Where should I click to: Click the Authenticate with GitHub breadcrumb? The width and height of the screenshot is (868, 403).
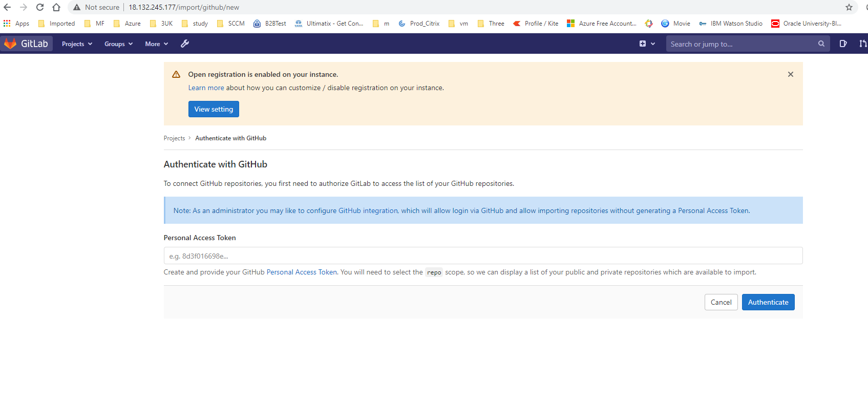click(x=231, y=138)
